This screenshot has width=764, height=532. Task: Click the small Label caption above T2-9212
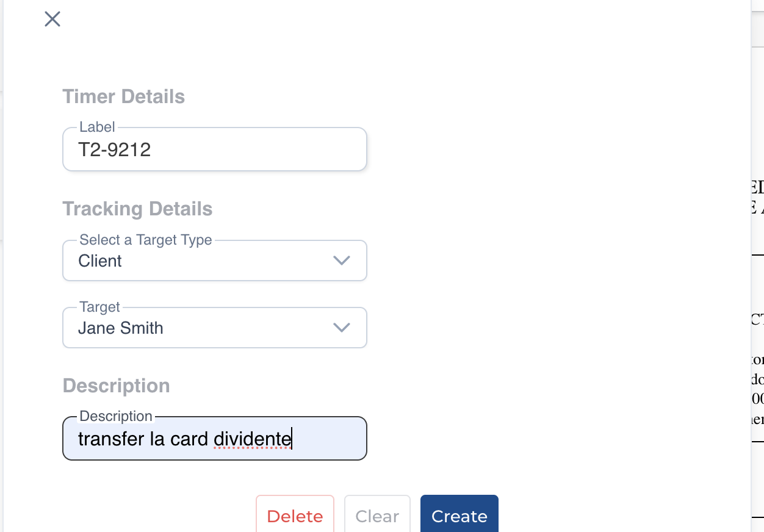[x=97, y=127]
